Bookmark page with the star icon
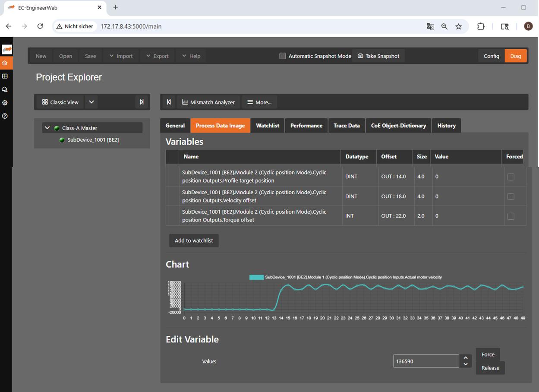Image resolution: width=539 pixels, height=392 pixels. 458,26
